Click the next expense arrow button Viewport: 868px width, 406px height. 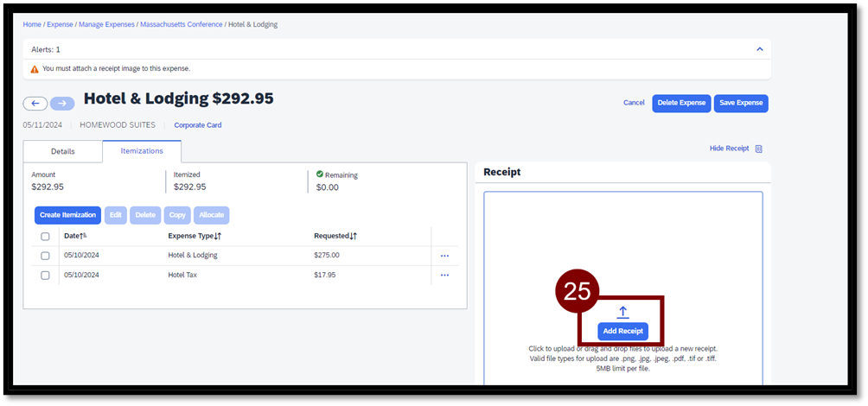(62, 104)
